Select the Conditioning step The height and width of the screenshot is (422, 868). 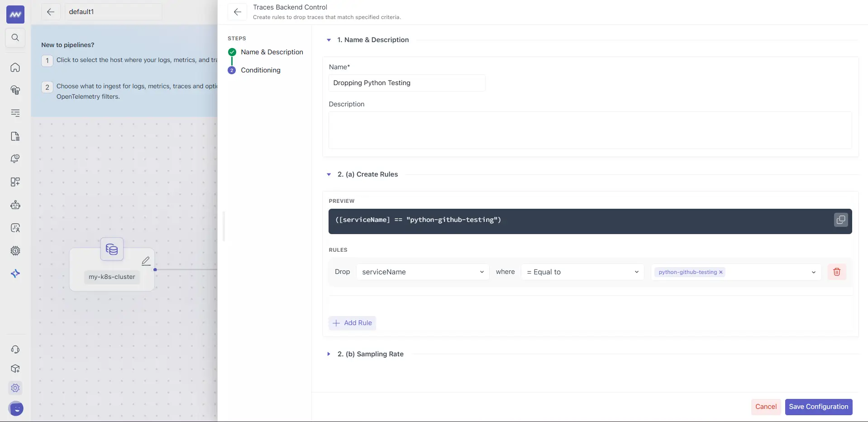(260, 70)
